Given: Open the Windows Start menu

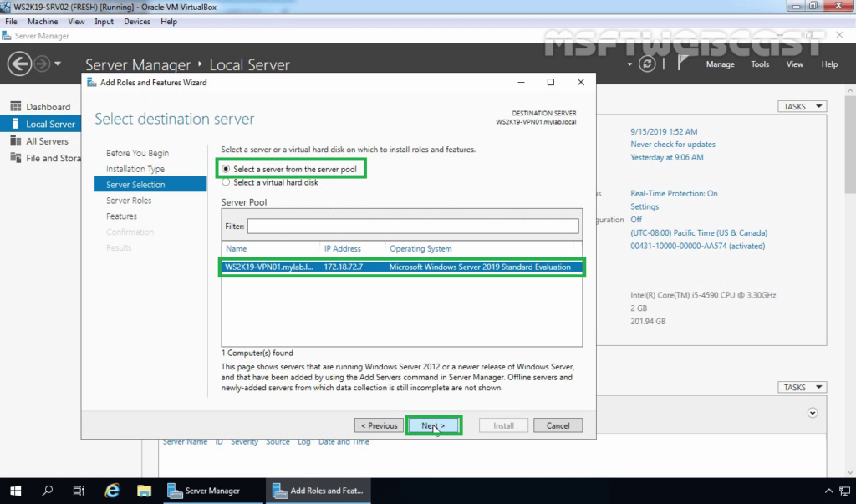Looking at the screenshot, I should coord(15,491).
